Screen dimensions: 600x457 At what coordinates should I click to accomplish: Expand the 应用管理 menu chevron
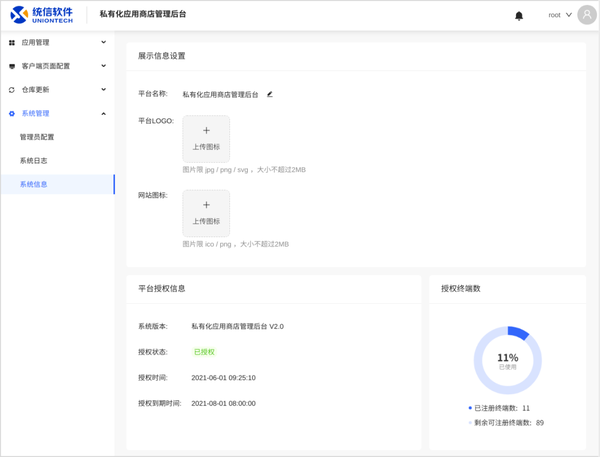pos(104,43)
